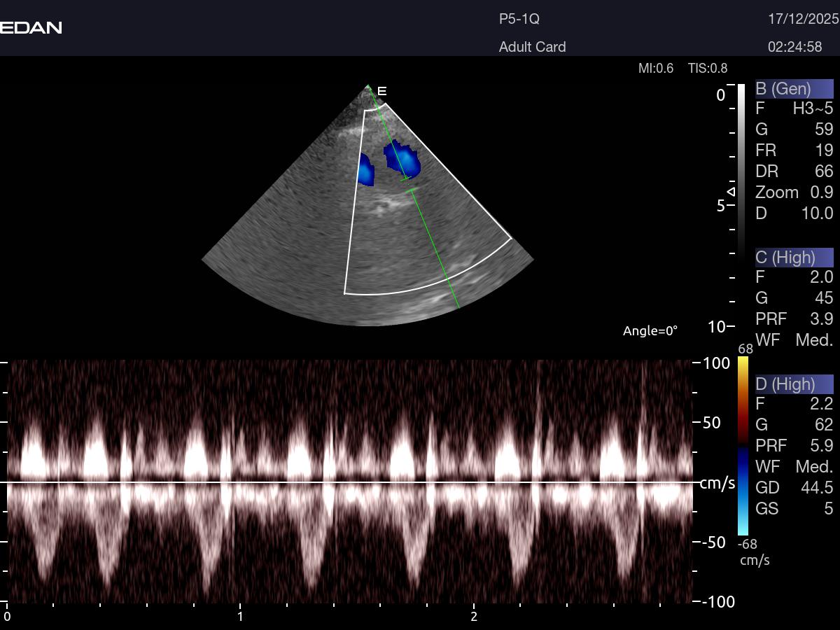Click the grayscale bar beside the depth scale
The image size is (840, 630).
[x=741, y=168]
